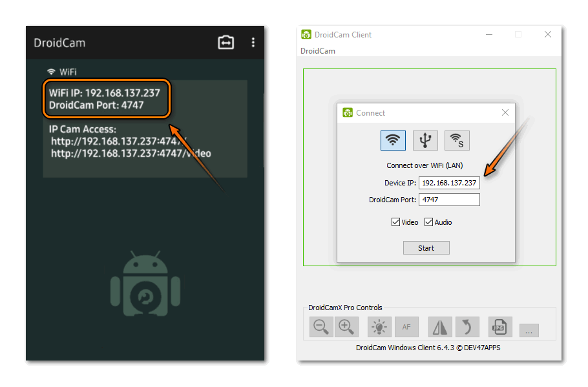Viewport: 588px width, 387px height.
Task: Click the zoom out magnifier icon
Action: point(321,327)
